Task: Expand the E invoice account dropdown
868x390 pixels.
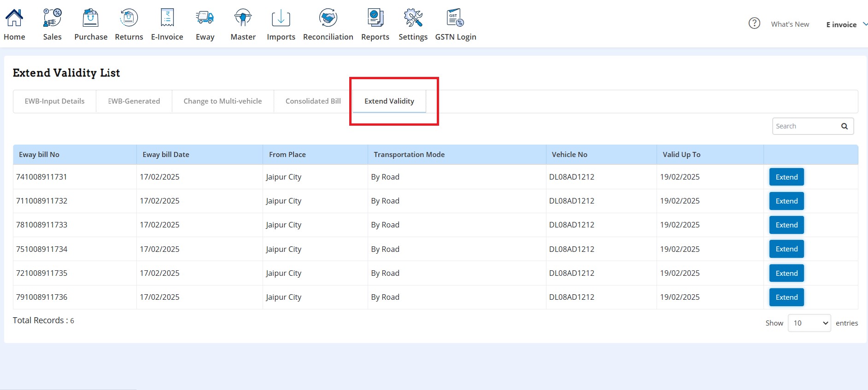Action: [847, 24]
